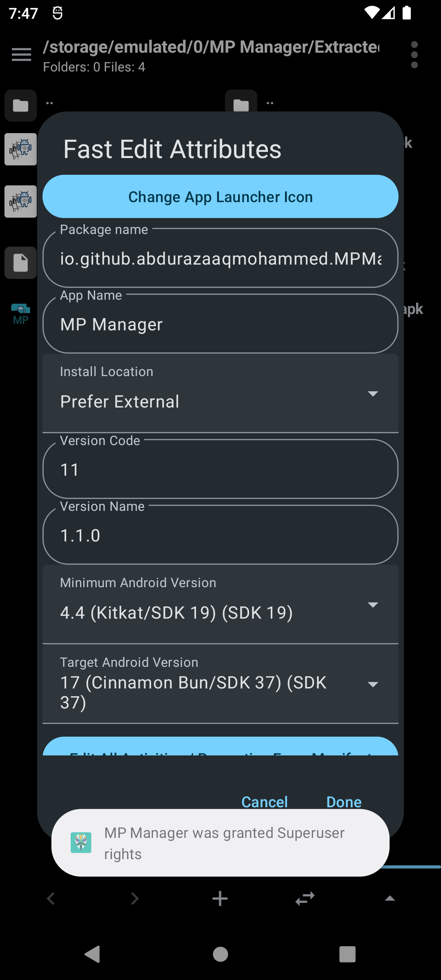The height and width of the screenshot is (980, 441).
Task: Click the Done button
Action: pos(344,802)
